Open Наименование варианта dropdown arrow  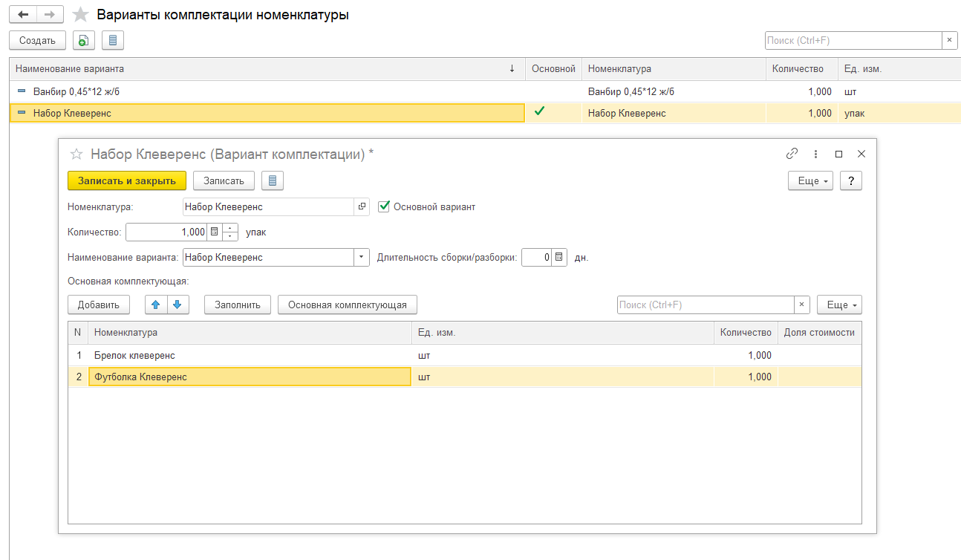pos(362,258)
